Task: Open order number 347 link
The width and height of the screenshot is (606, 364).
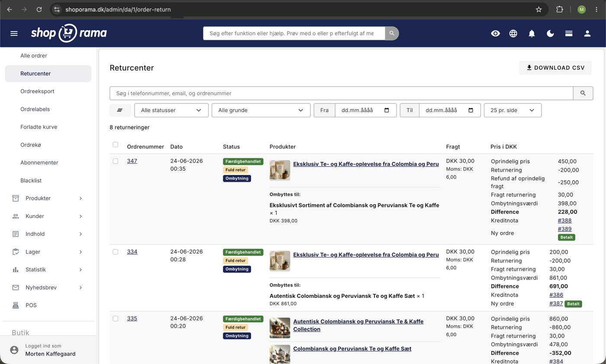Action: click(132, 161)
